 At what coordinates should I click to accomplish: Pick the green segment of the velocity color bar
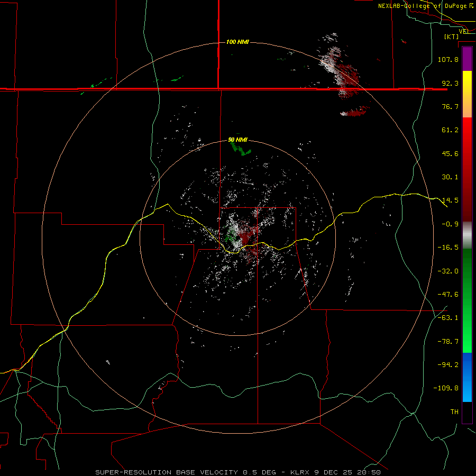(467, 300)
